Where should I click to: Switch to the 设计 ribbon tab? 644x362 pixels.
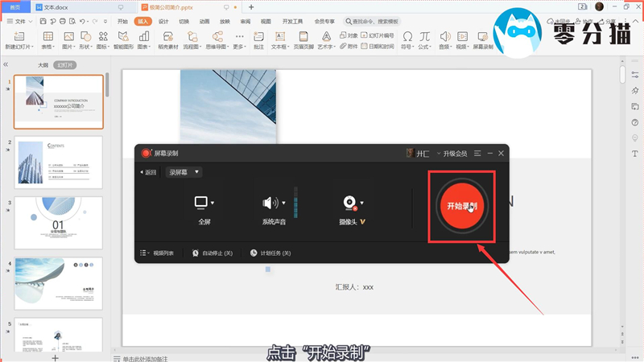coord(163,22)
